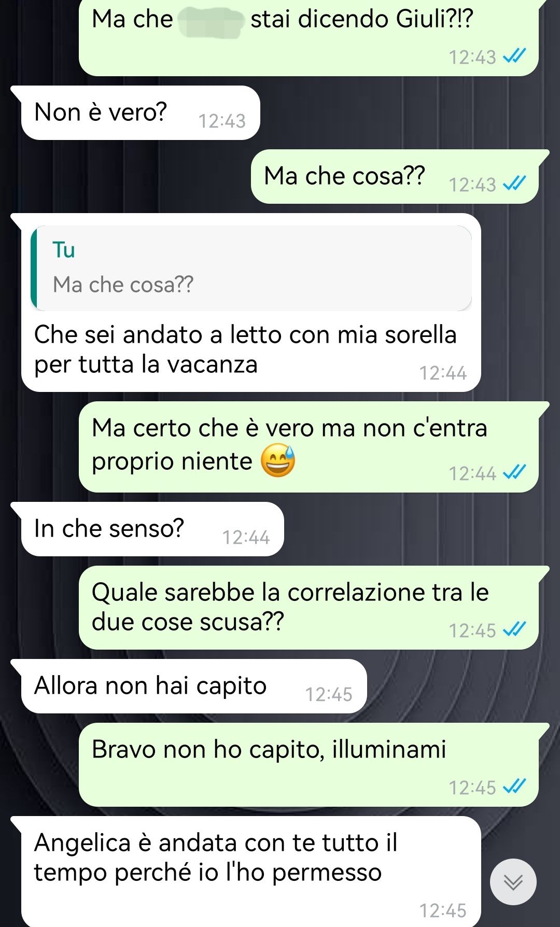
Task: Tap the 'Angelica è andata con te' message
Action: point(251,871)
